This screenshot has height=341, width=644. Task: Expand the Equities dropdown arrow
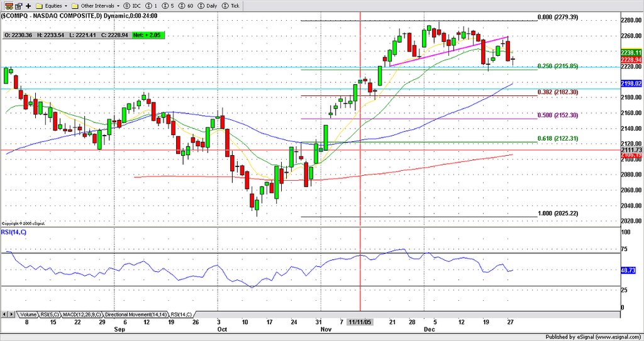(65, 6)
